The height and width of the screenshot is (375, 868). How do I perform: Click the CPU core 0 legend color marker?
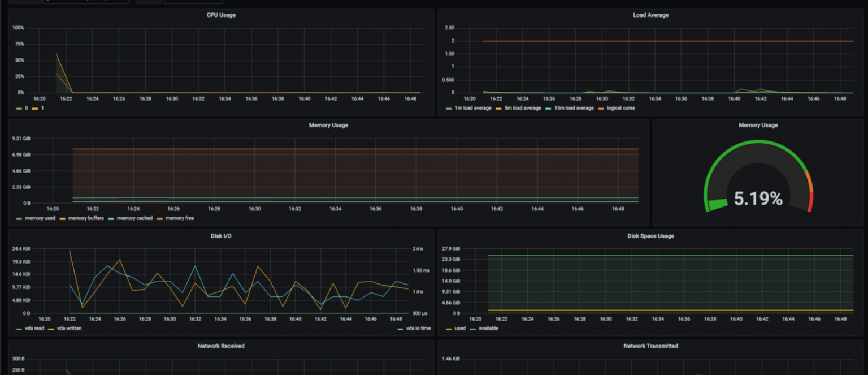tap(19, 108)
